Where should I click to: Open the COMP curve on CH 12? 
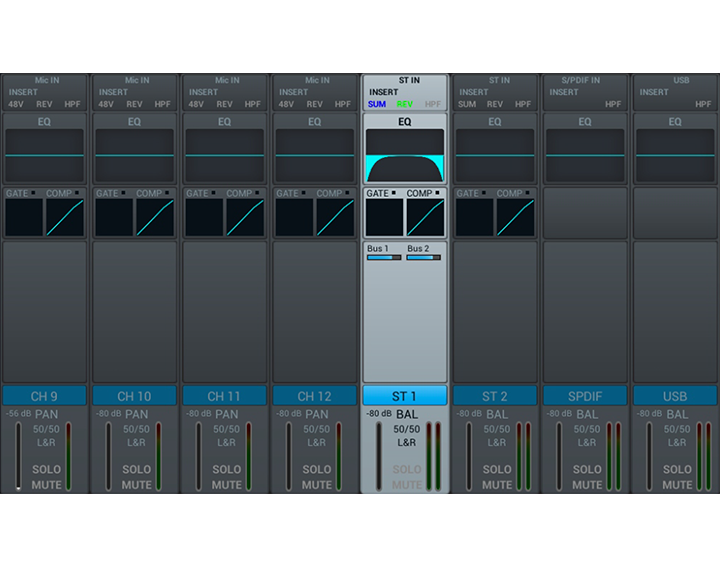click(x=335, y=217)
